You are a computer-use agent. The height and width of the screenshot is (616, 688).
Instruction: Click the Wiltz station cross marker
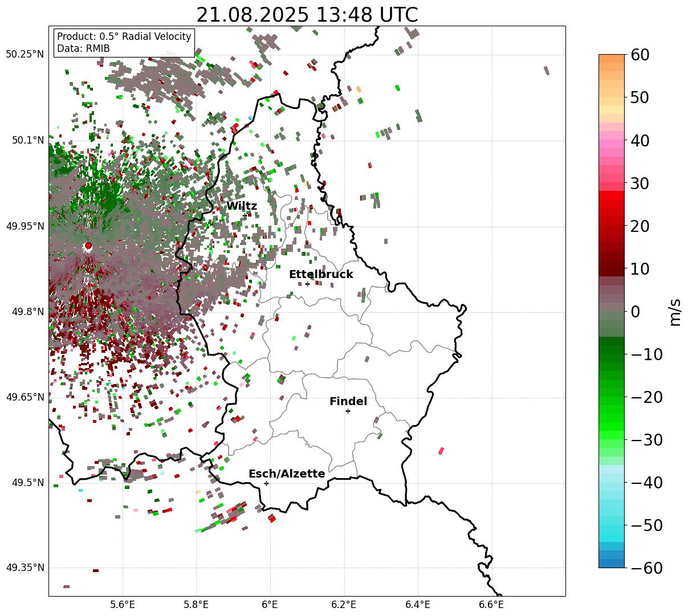point(245,215)
